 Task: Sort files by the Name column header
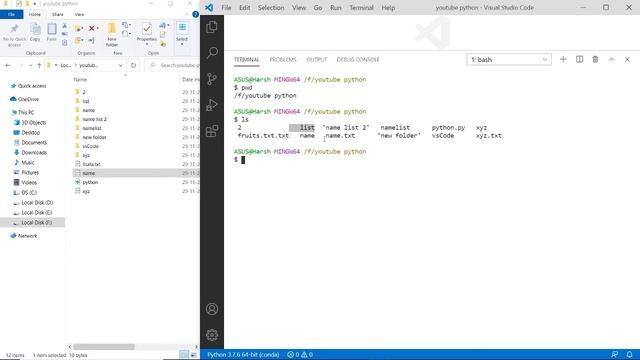click(80, 80)
